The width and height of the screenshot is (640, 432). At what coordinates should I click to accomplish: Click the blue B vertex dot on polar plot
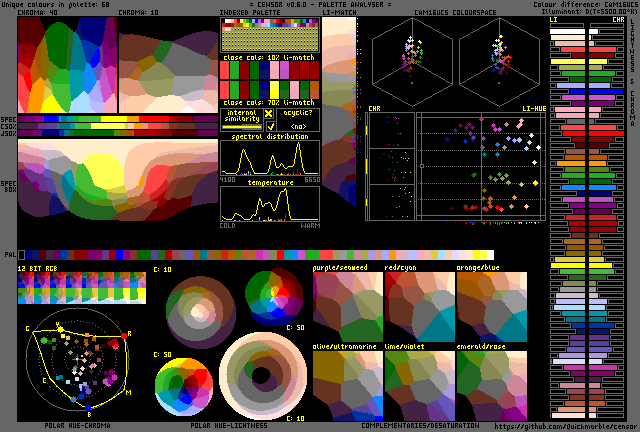pos(88,408)
